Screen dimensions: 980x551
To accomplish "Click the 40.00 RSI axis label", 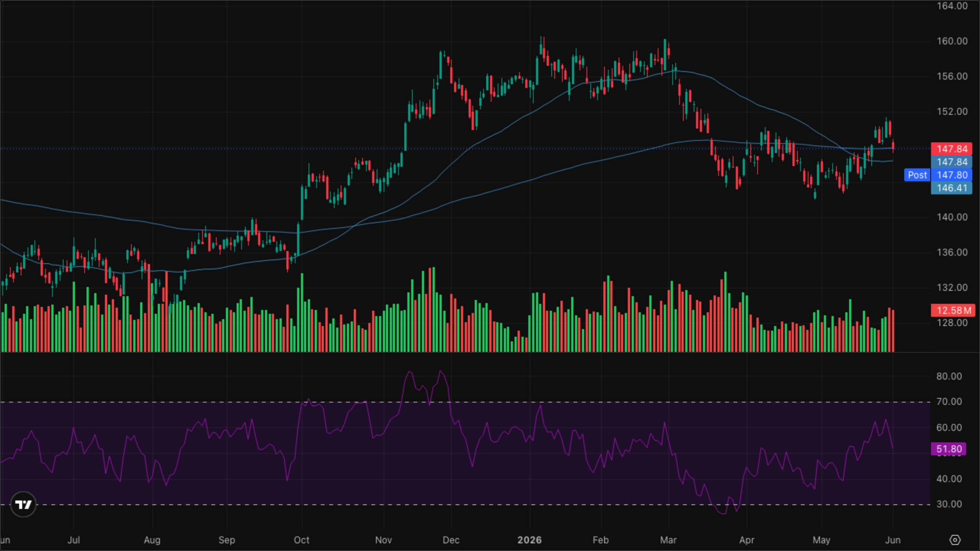I will pyautogui.click(x=949, y=479).
